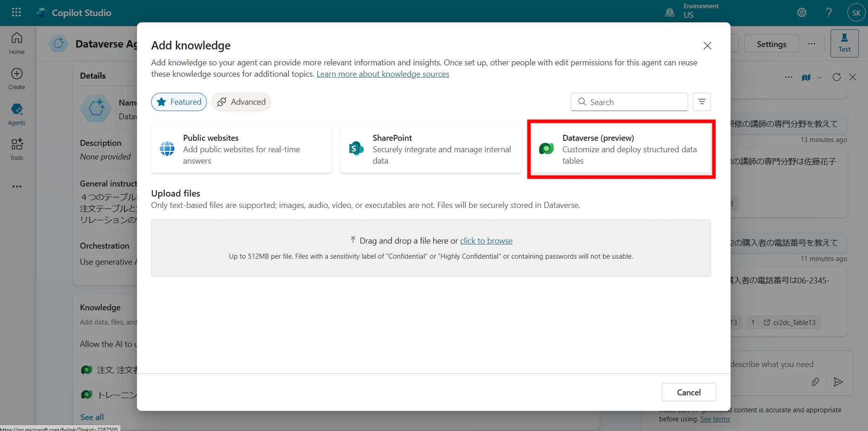Screen dimensions: 868x431
Task: Select the Advanced filter tab
Action: [241, 102]
